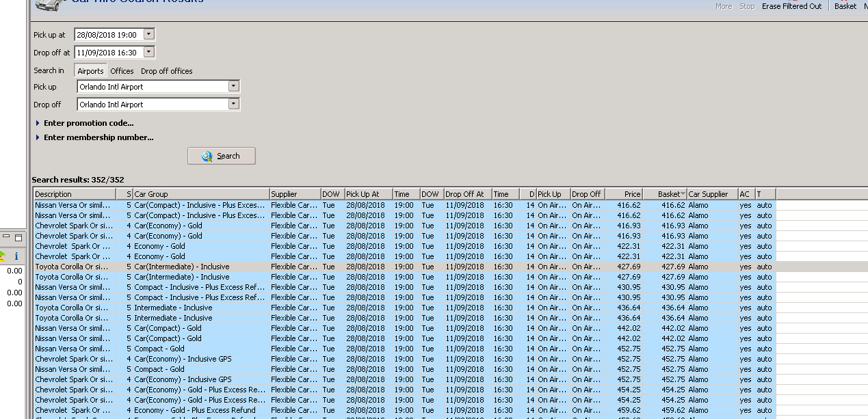Sort by the Description column header
868x419 pixels.
pos(75,194)
